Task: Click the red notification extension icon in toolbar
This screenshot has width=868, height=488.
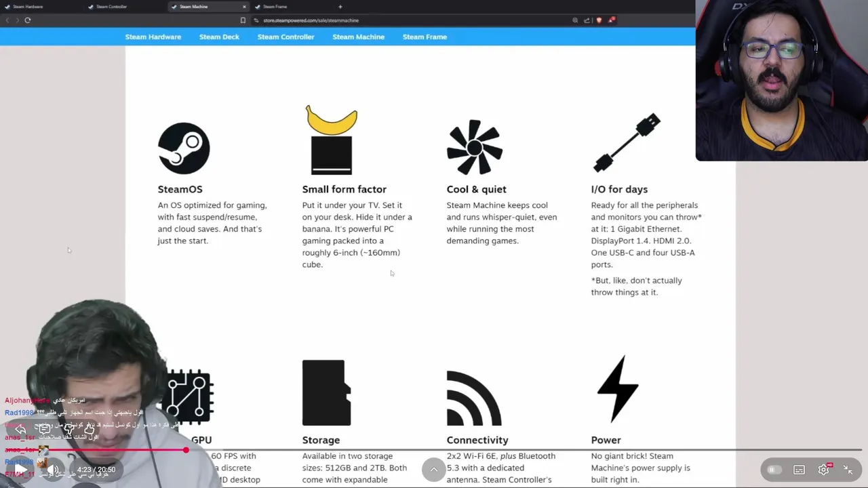Action: [611, 20]
